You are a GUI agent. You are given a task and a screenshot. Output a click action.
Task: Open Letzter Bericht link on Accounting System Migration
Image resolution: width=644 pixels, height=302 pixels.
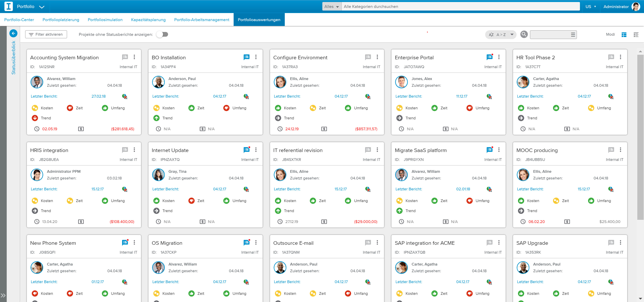(x=44, y=96)
